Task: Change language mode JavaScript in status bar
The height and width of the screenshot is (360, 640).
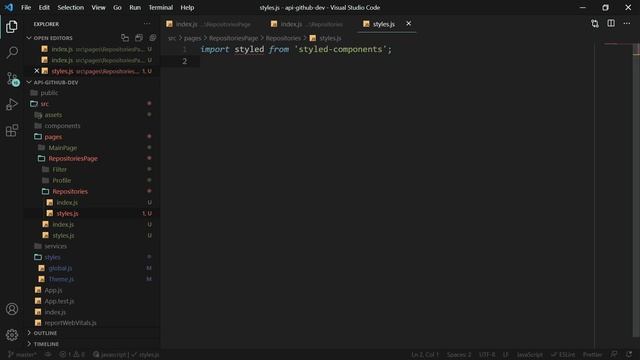Action: [x=529, y=354]
